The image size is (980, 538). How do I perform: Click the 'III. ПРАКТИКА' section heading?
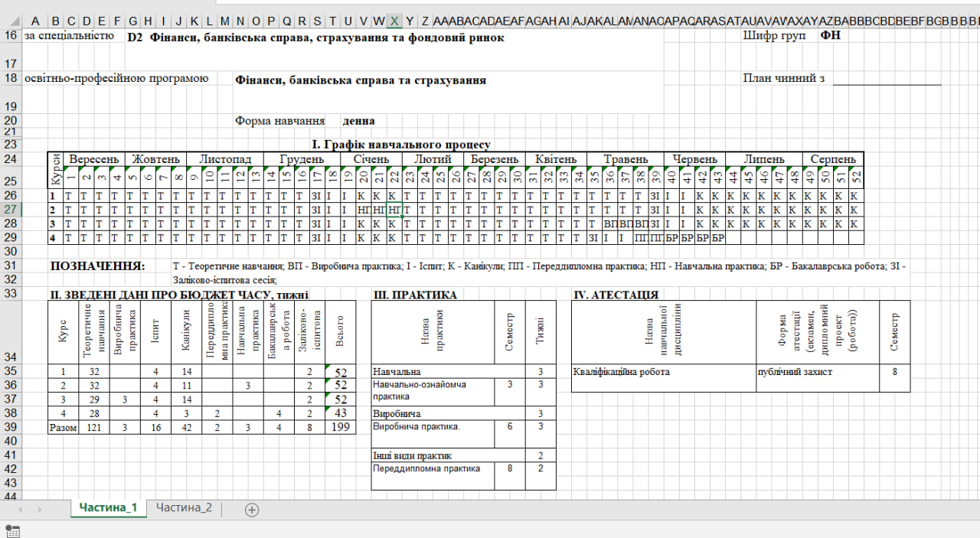[414, 295]
